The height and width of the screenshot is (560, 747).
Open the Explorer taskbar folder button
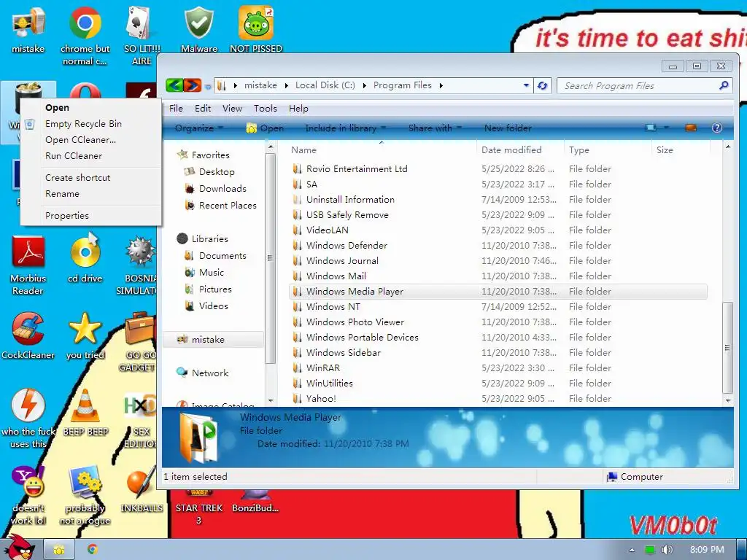click(x=59, y=550)
